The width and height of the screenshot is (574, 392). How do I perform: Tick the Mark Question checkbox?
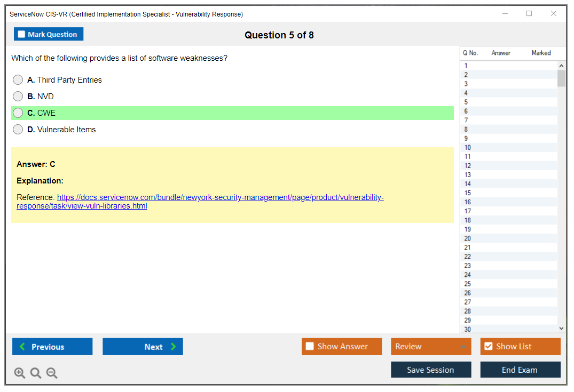tap(22, 35)
